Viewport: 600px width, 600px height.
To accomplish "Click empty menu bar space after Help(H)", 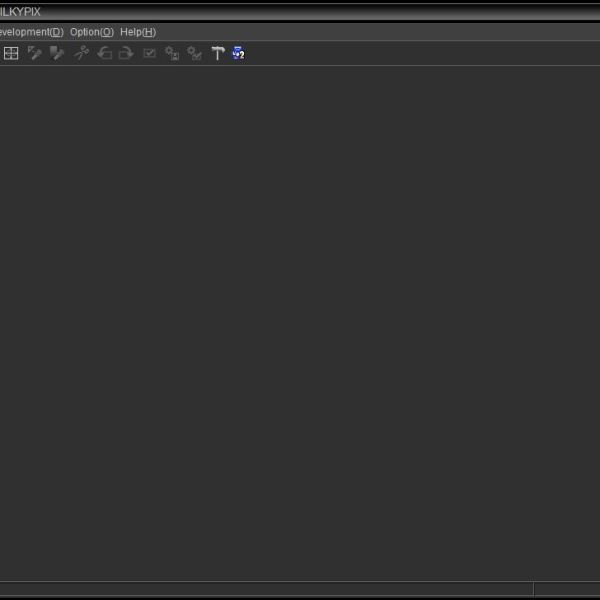I will [x=380, y=32].
